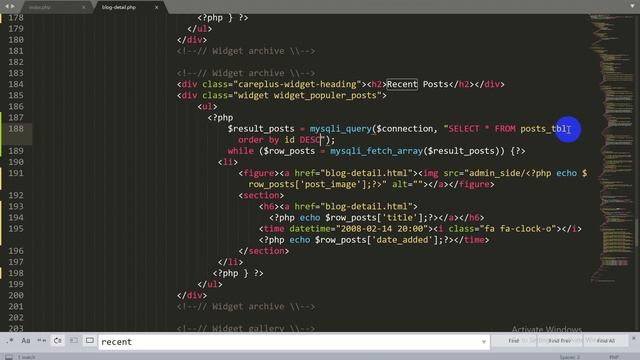This screenshot has width=640, height=360.
Task: Open the Spaces indentation setting in status bar
Action: point(570,357)
